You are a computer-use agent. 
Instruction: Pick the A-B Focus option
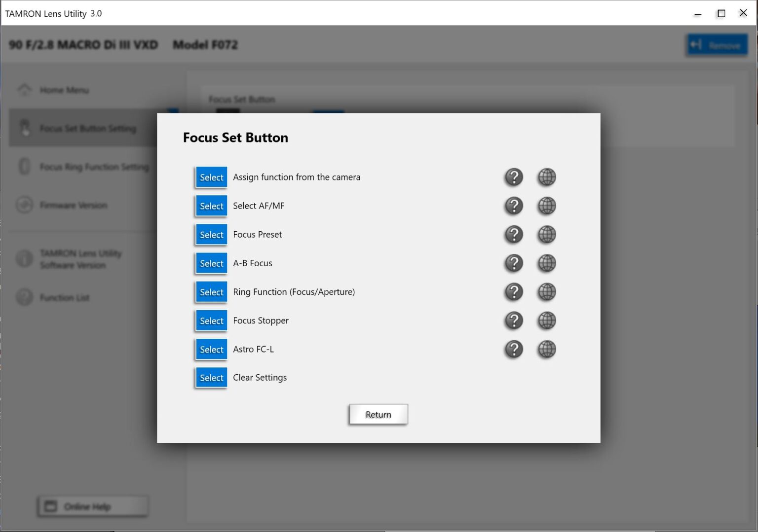211,263
